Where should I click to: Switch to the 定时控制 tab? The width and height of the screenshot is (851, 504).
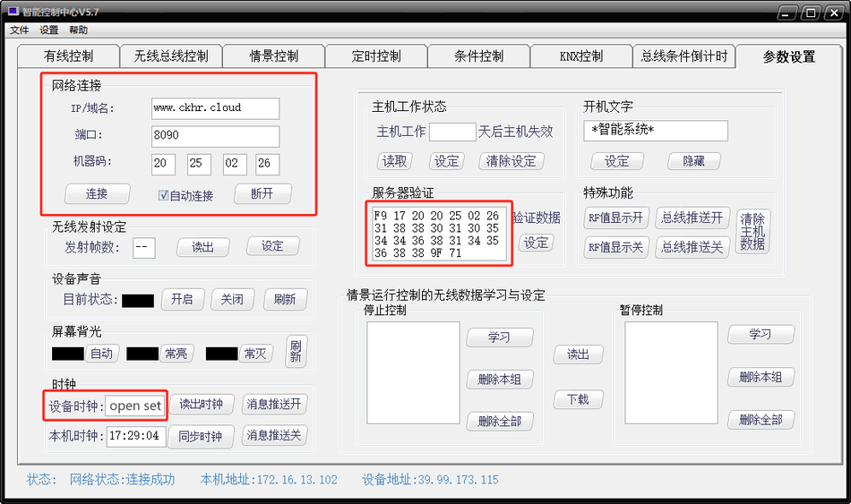pos(376,56)
